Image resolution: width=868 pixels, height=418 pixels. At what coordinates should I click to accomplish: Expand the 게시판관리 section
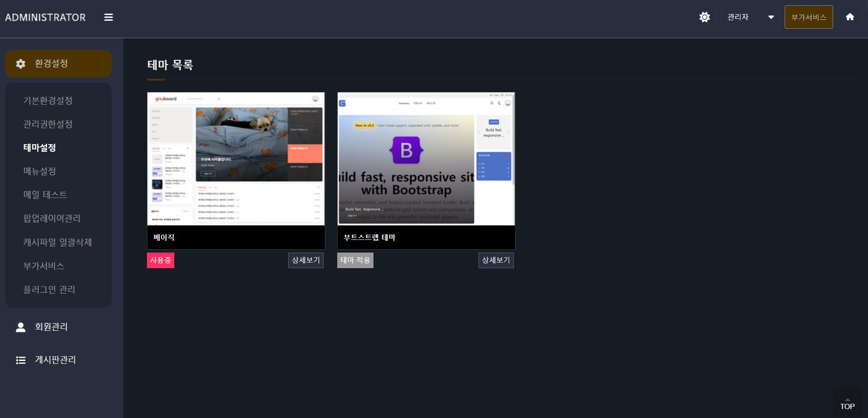click(x=55, y=360)
